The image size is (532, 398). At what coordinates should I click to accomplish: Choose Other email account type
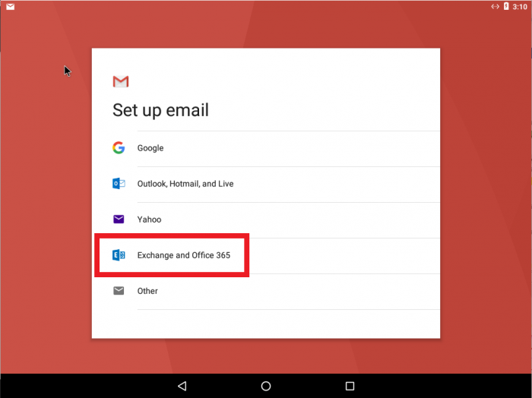tap(266, 291)
